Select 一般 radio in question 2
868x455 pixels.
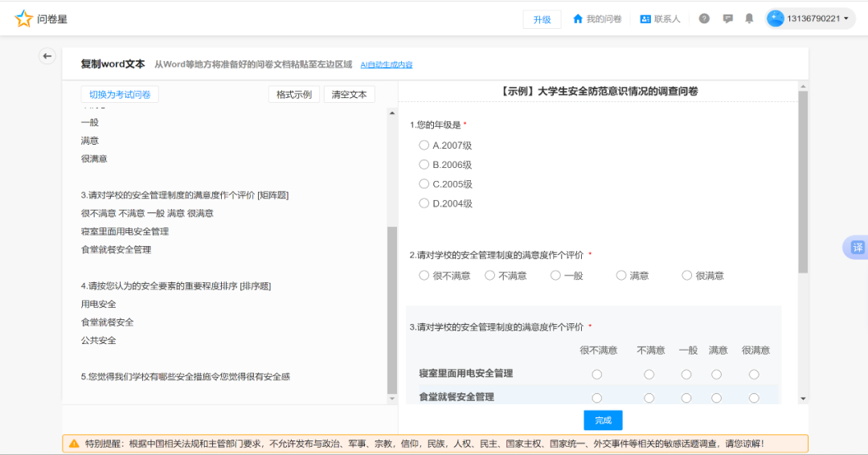pos(555,275)
